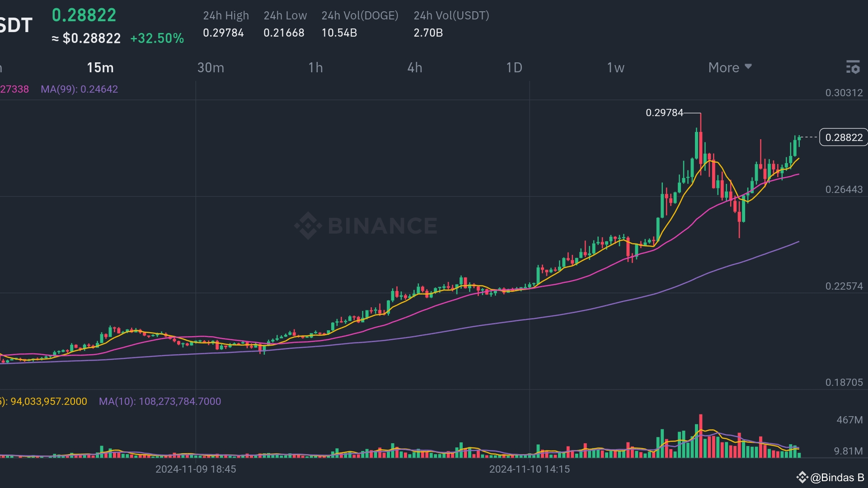Click the currently active 15m timeframe
Screen dimensions: 868x488
pos(100,67)
